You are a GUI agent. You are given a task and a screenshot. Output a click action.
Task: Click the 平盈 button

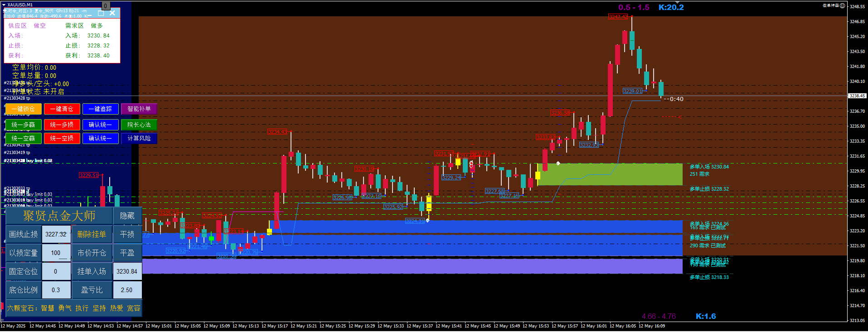click(x=127, y=253)
